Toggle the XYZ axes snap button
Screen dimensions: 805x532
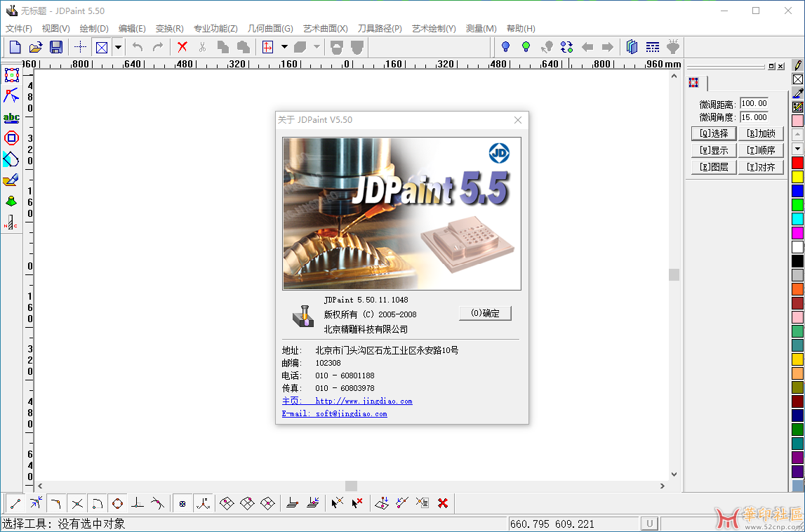tap(204, 503)
